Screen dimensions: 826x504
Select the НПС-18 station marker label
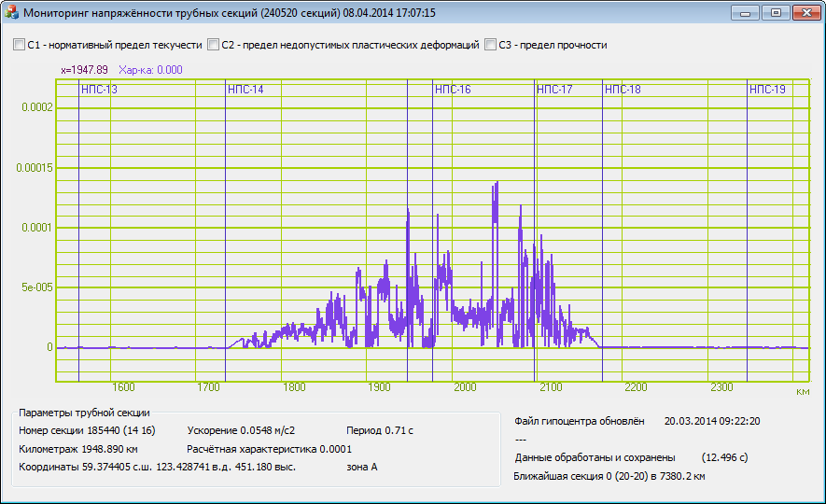pos(623,90)
